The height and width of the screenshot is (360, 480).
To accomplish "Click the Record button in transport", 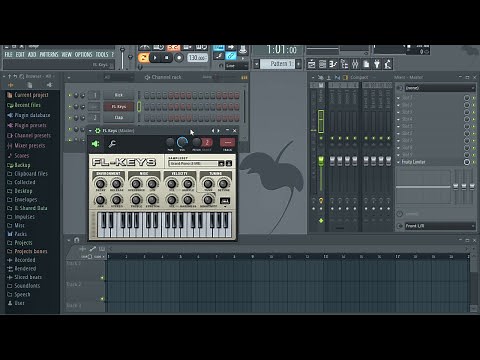I will tap(179, 58).
